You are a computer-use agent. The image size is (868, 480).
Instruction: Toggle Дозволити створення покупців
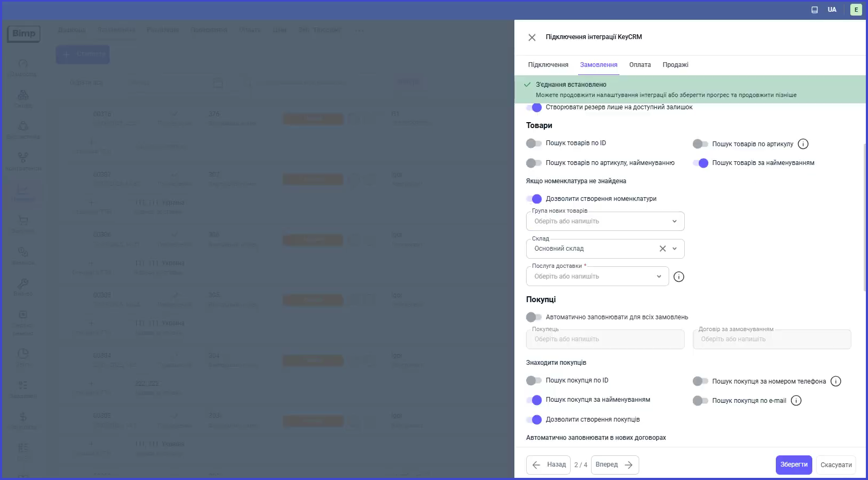[x=534, y=419]
